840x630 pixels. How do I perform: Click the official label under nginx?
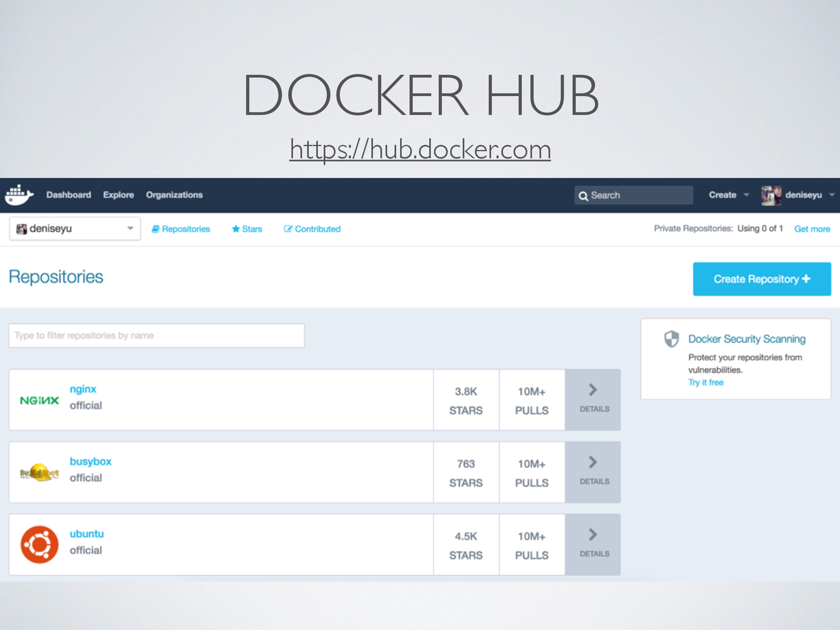(86, 405)
